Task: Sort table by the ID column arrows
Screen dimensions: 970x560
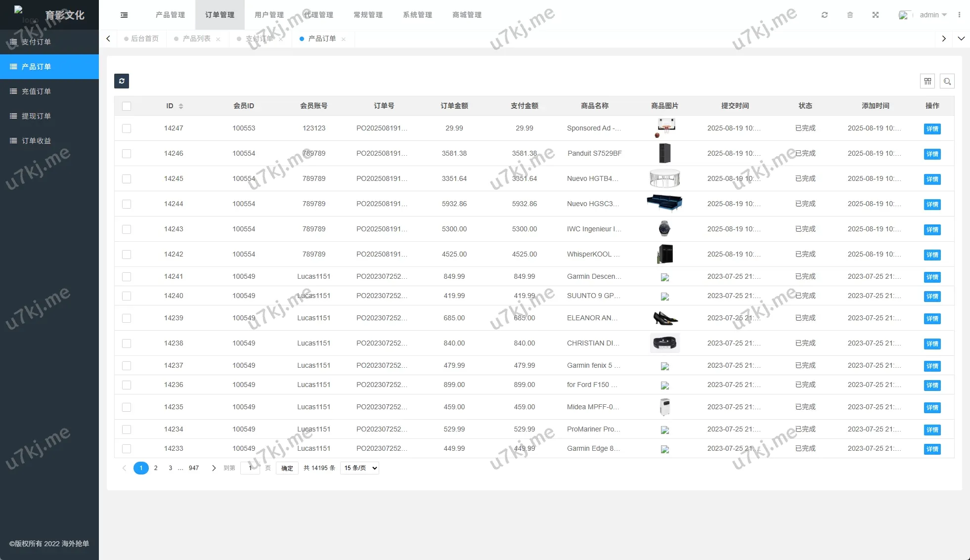Action: (x=181, y=106)
